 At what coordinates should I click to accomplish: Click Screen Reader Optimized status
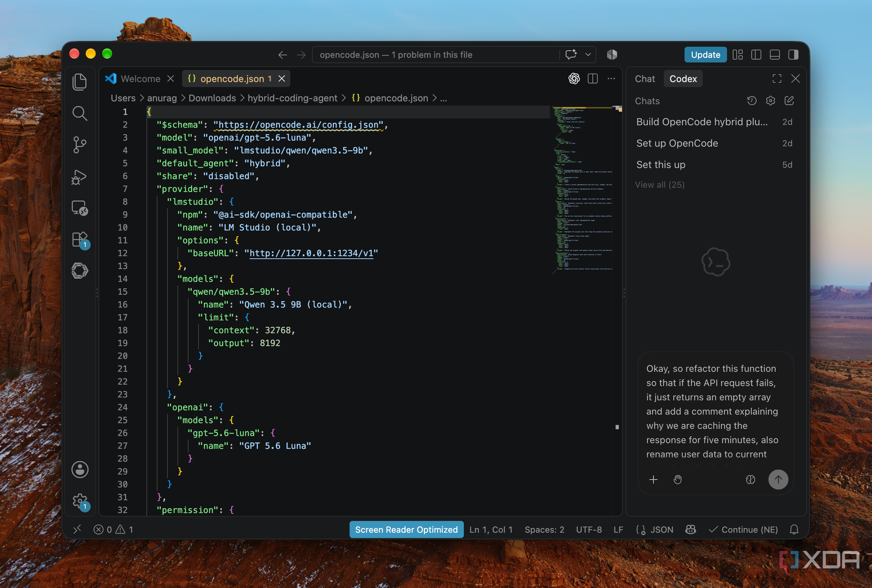pyautogui.click(x=406, y=529)
